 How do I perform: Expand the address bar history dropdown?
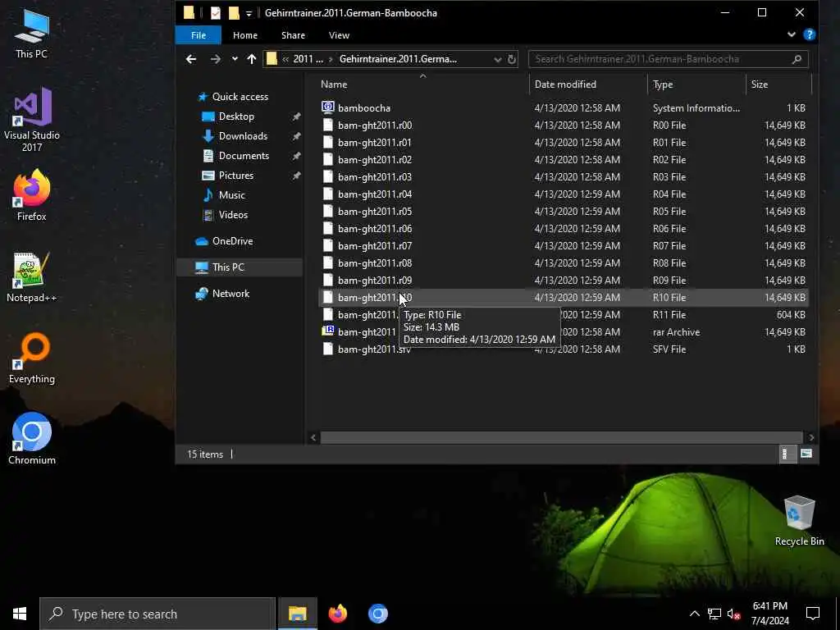tap(497, 59)
